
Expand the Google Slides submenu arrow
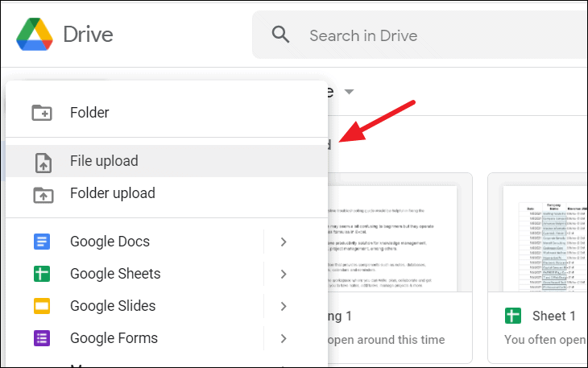click(x=284, y=307)
